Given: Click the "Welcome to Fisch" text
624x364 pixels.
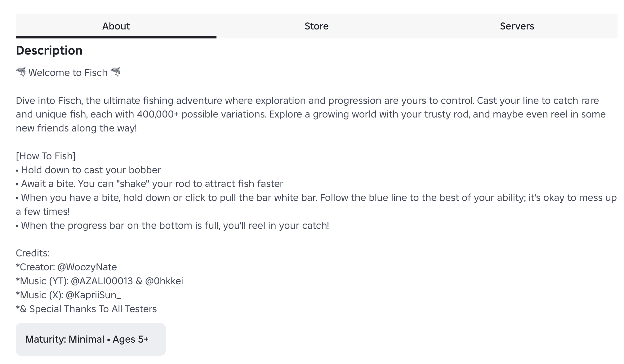Looking at the screenshot, I should [x=68, y=73].
